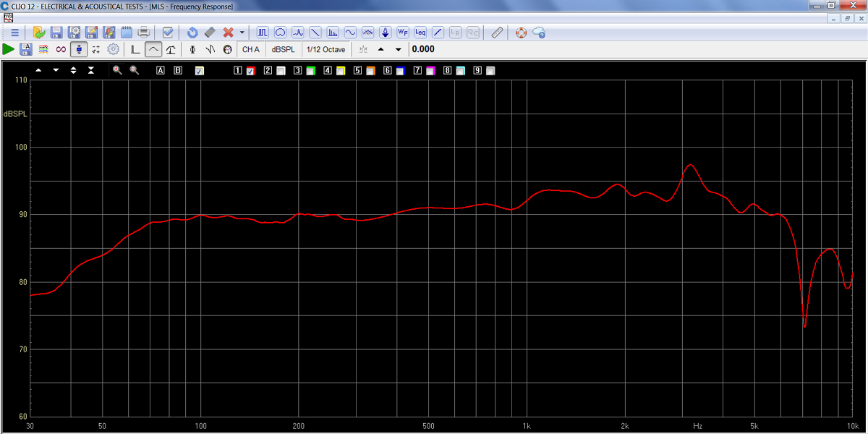Click the red X delete icon
The height and width of the screenshot is (434, 868).
point(229,33)
